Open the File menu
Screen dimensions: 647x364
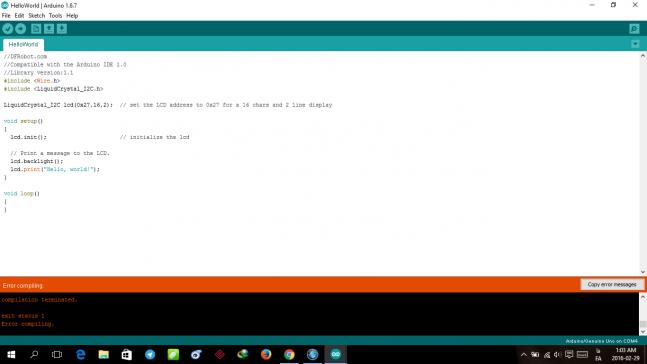(6, 16)
